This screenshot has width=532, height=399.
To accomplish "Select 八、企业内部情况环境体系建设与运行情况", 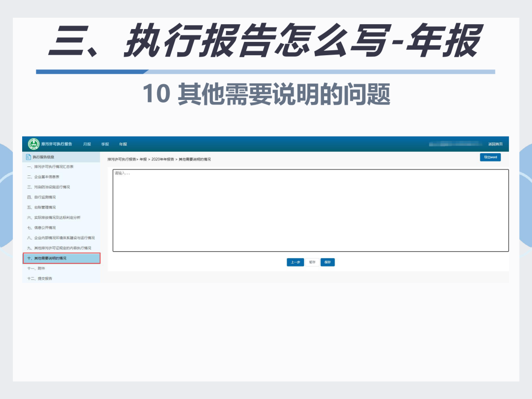I will click(61, 238).
